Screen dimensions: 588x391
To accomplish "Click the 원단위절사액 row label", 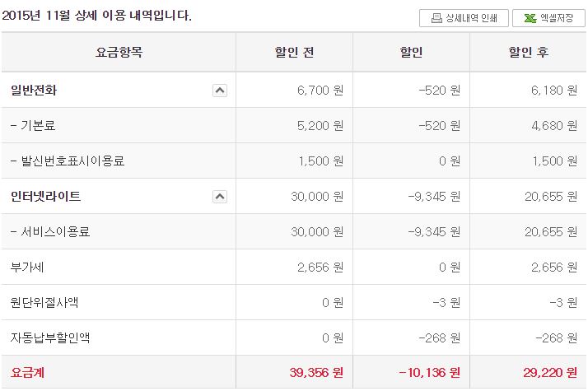I will (45, 303).
